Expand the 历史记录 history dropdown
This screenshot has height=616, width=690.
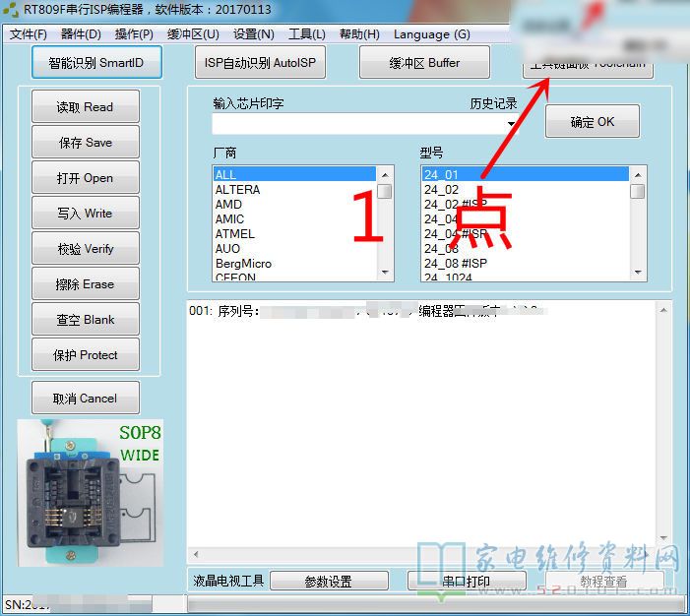click(512, 124)
